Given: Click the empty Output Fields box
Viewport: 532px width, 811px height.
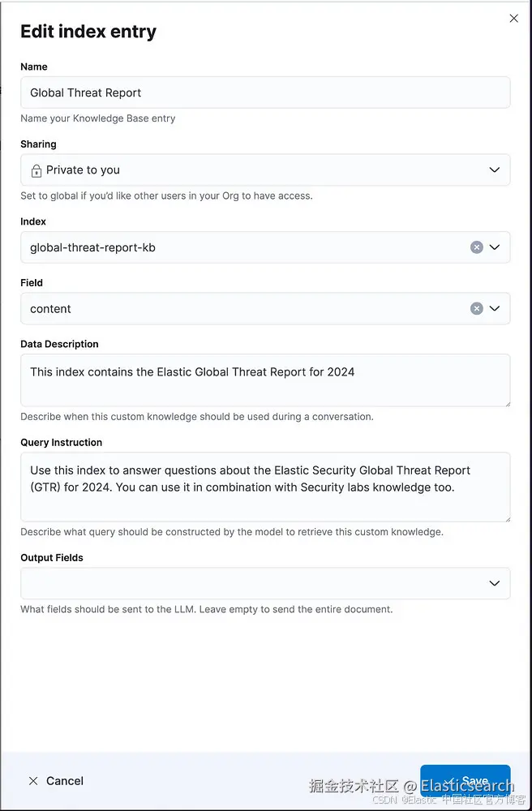Looking at the screenshot, I should tap(243, 583).
